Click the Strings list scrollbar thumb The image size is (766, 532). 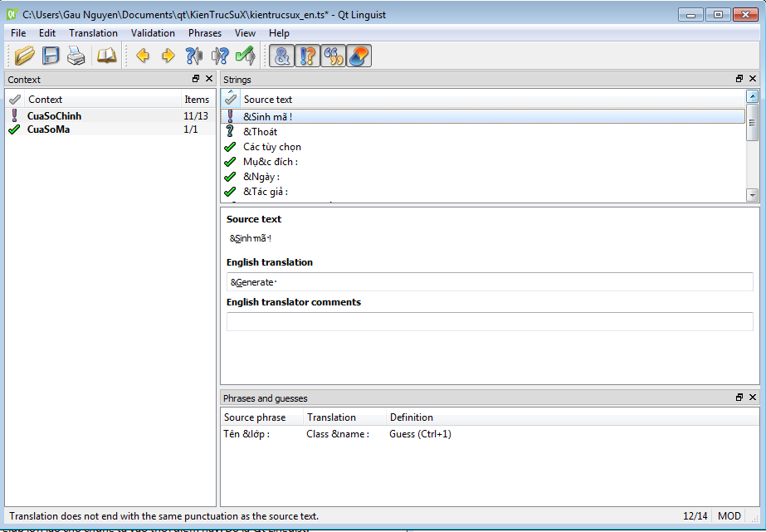click(x=753, y=122)
